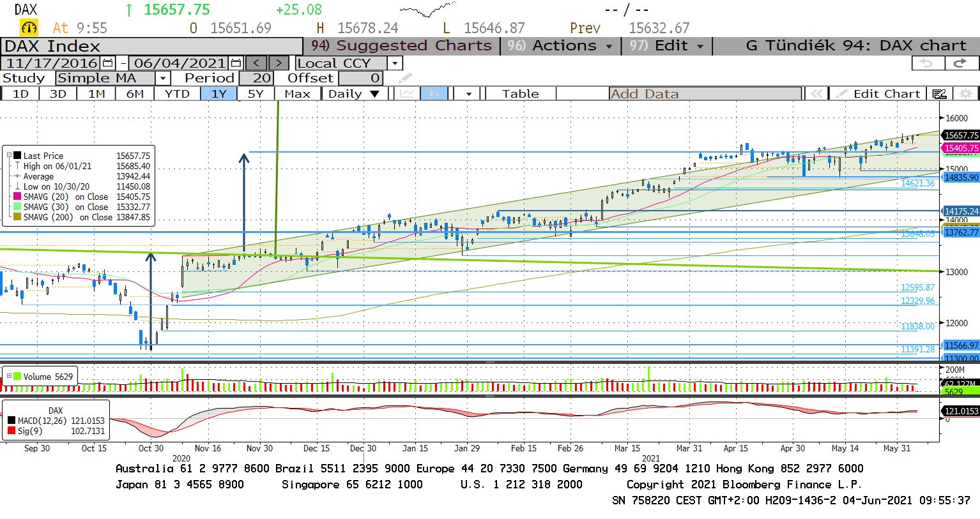
Task: Click the Edit Chart button
Action: pyautogui.click(x=878, y=94)
